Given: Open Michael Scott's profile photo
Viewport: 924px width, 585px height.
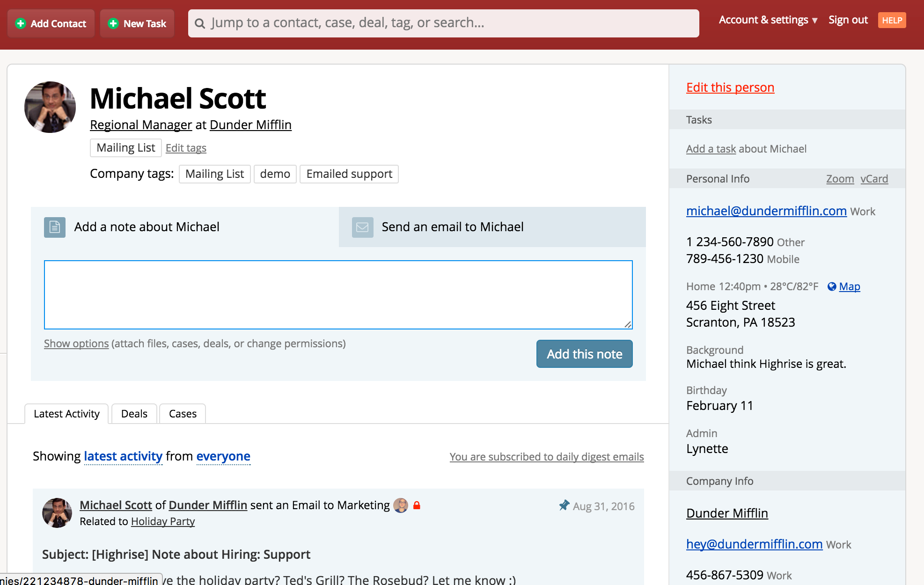Looking at the screenshot, I should pyautogui.click(x=50, y=107).
